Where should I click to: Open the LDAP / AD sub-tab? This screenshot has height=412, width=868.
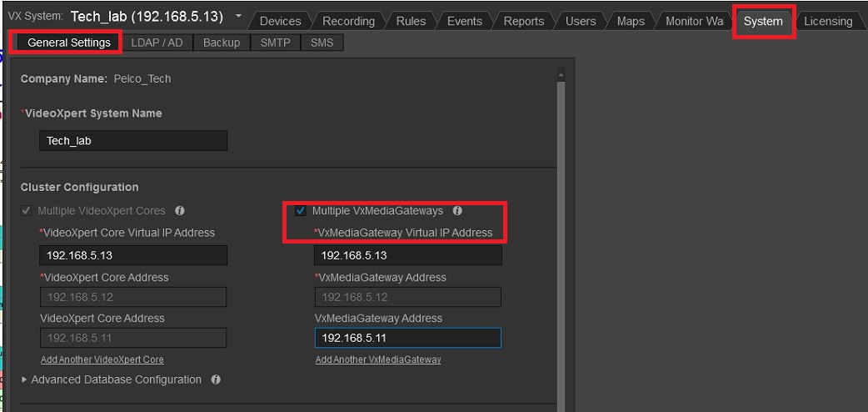(157, 43)
